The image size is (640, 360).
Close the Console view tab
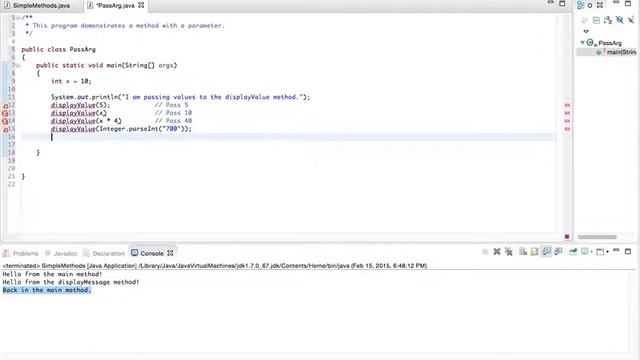pos(170,253)
